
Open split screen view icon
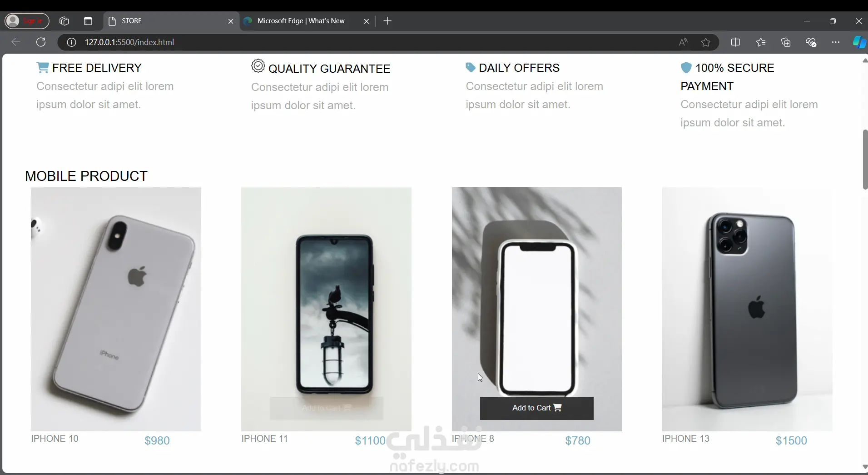pyautogui.click(x=735, y=42)
